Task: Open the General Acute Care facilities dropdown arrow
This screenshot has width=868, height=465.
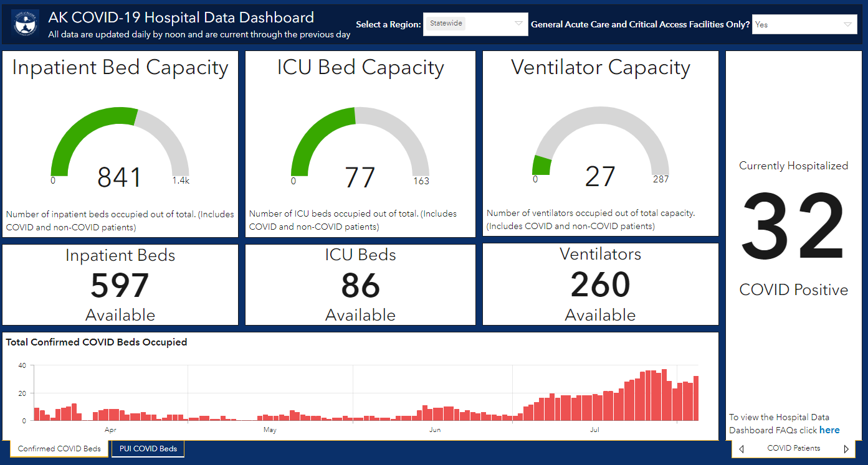Action: 847,24
